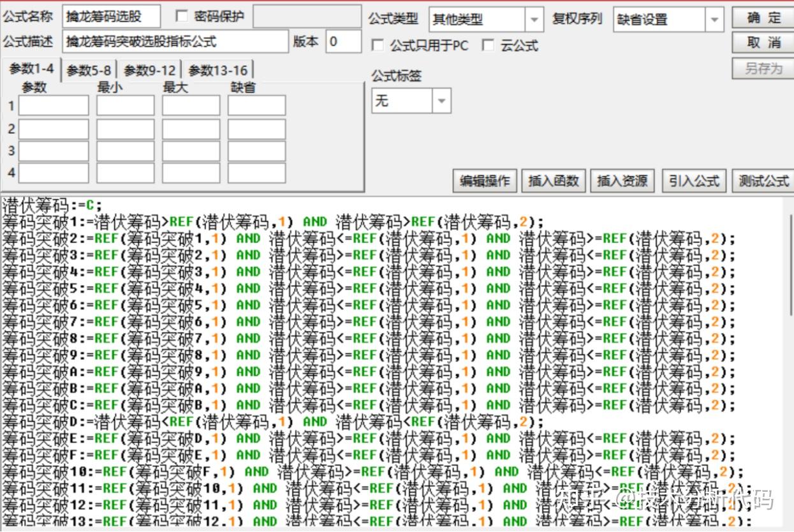794x532 pixels.
Task: Click row 2 最大 field
Action: (191, 129)
